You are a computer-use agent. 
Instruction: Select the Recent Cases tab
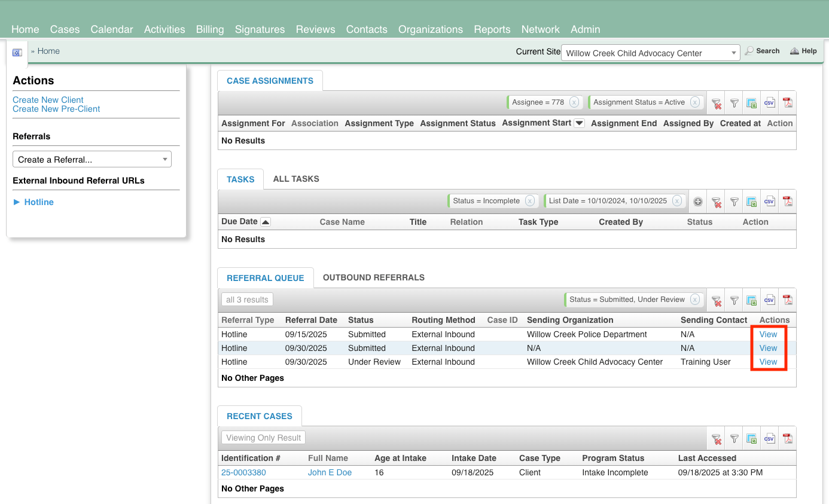point(260,416)
